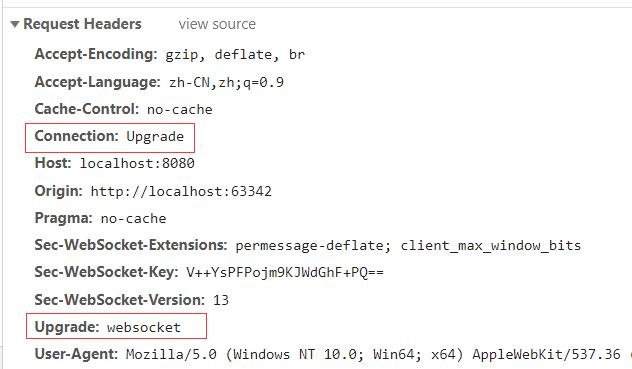Click the Sec-WebSocket-Key value string

285,273
